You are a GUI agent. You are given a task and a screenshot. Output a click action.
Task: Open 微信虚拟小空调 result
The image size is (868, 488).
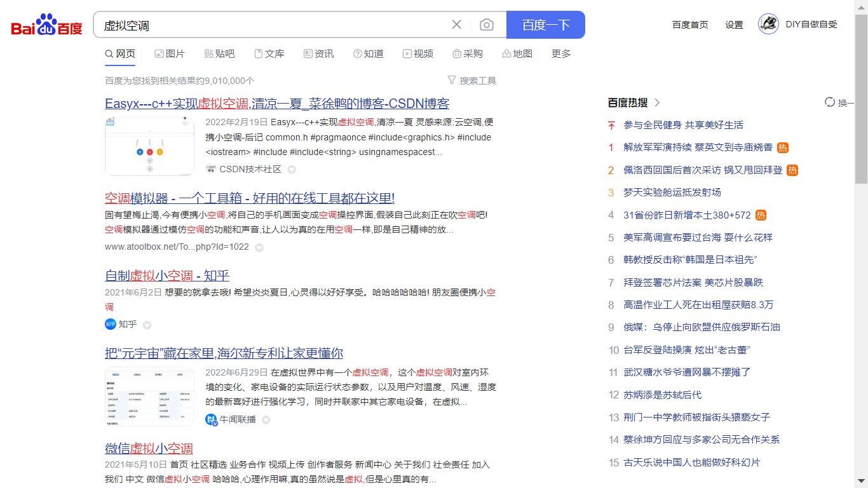pyautogui.click(x=149, y=449)
